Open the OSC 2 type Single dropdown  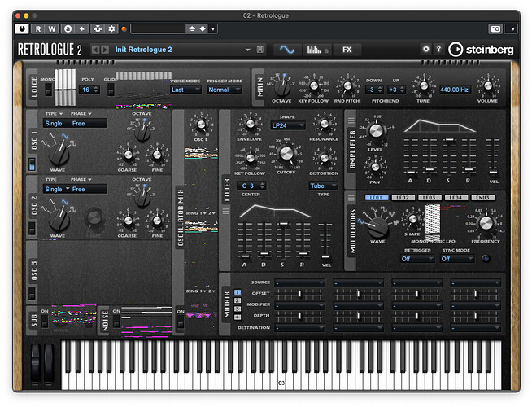57,189
